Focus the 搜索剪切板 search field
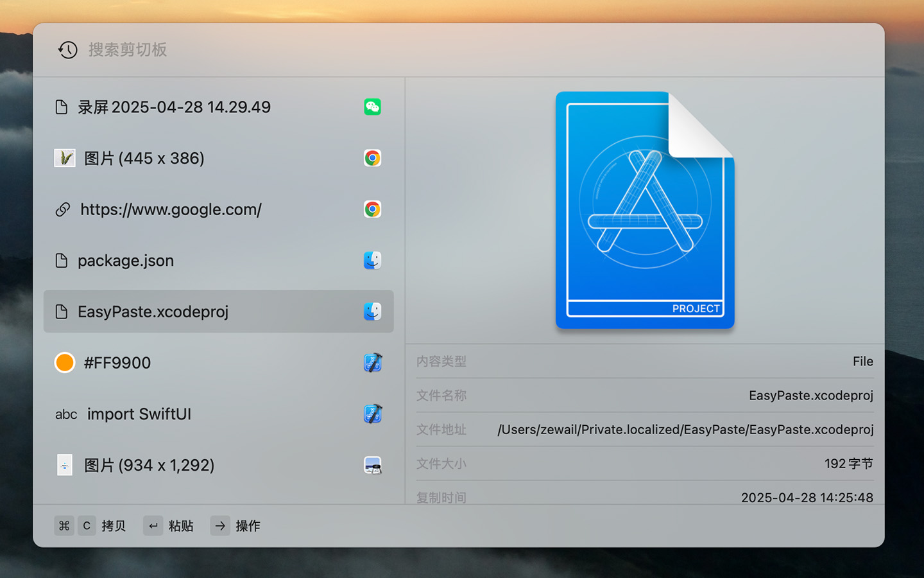The image size is (924, 578). pyautogui.click(x=127, y=49)
